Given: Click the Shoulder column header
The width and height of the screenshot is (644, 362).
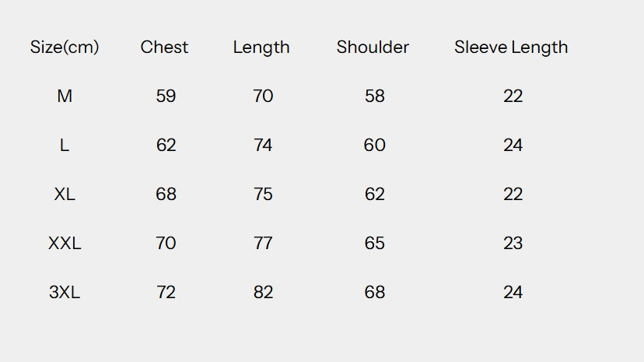Looking at the screenshot, I should pos(373,47).
